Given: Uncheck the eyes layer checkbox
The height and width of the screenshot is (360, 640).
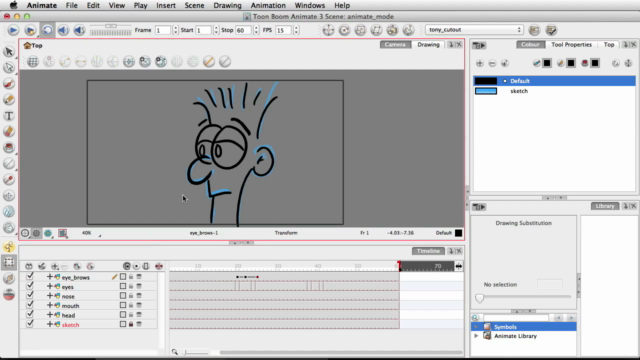Looking at the screenshot, I should (x=30, y=286).
